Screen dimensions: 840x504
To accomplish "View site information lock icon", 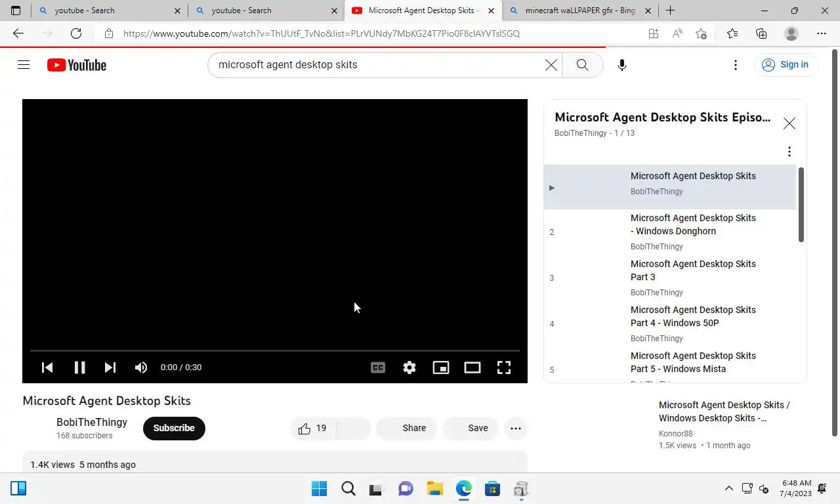I will pyautogui.click(x=109, y=33).
